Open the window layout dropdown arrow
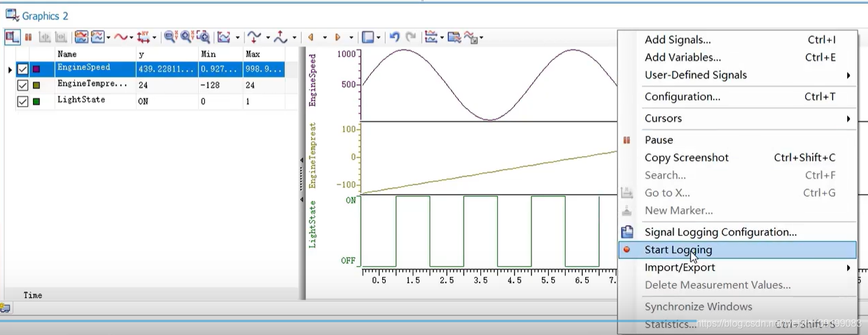The width and height of the screenshot is (868, 335). click(x=379, y=38)
